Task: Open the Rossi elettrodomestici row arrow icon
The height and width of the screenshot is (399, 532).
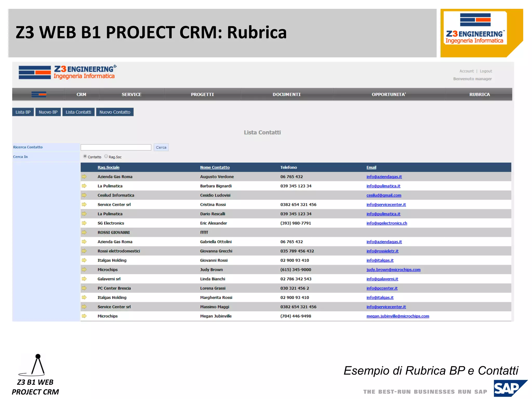Action: coord(84,251)
